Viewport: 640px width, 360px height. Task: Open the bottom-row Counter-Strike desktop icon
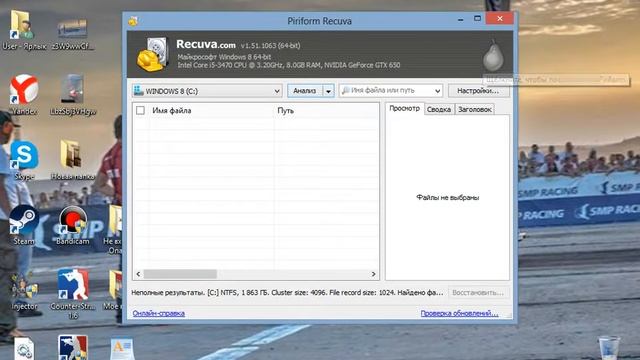tap(73, 348)
